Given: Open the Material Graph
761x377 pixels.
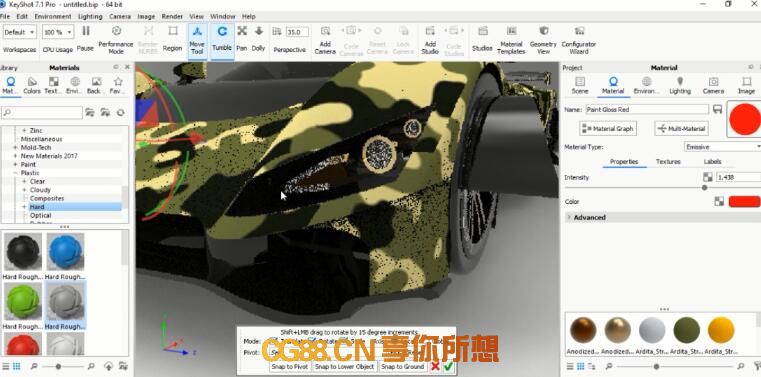Looking at the screenshot, I should [608, 129].
